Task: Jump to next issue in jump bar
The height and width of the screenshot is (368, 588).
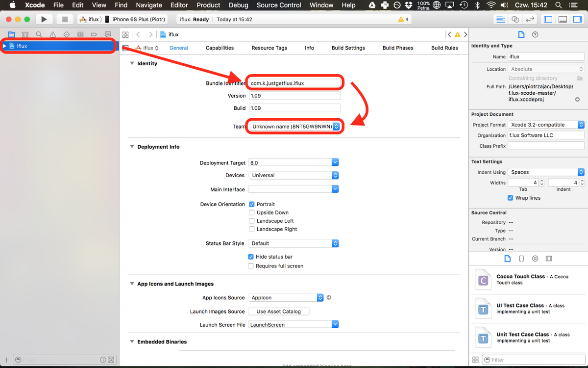Action: click(465, 35)
